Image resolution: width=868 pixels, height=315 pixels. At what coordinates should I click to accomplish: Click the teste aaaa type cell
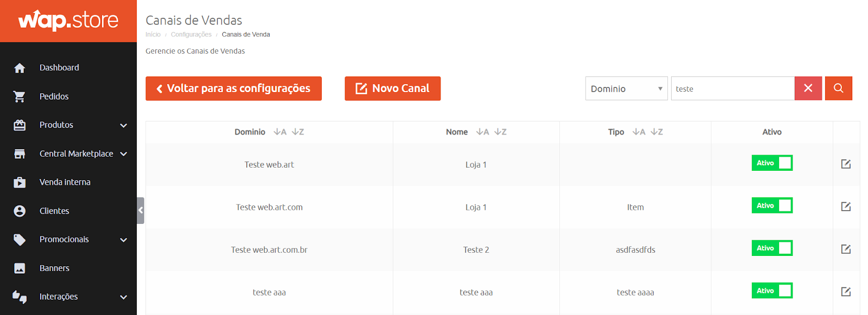click(635, 292)
